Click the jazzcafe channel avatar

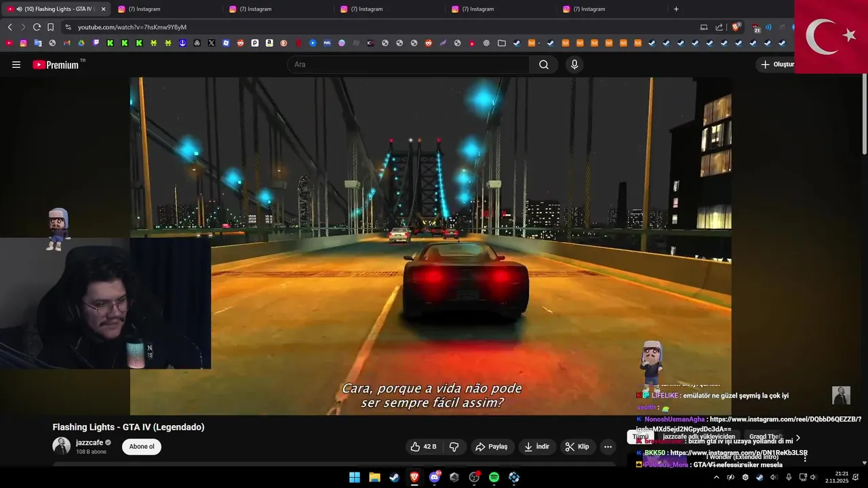click(61, 446)
